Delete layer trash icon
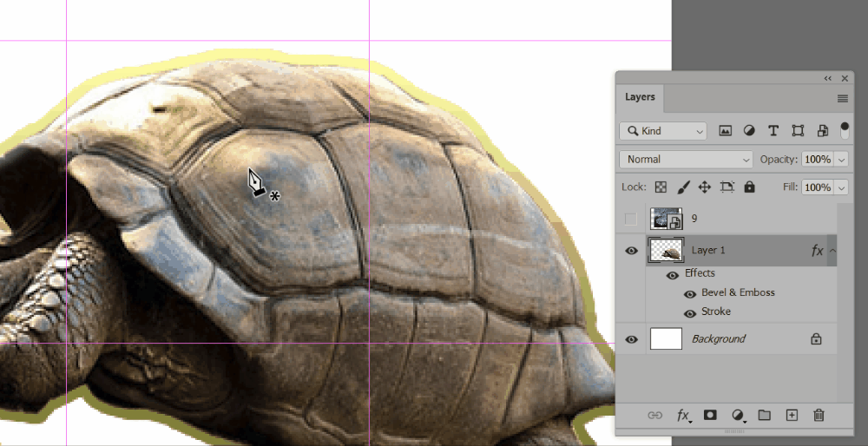The width and height of the screenshot is (868, 446). click(x=819, y=415)
